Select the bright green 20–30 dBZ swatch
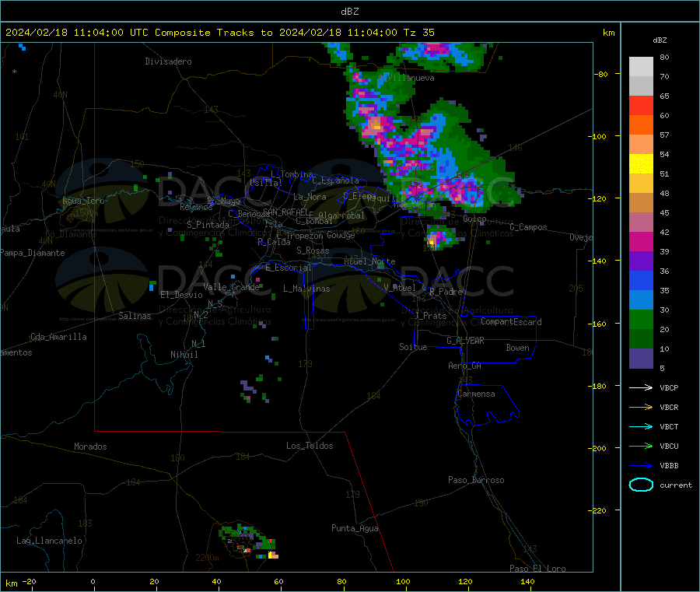Viewport: 700px width, 592px height. [641, 319]
